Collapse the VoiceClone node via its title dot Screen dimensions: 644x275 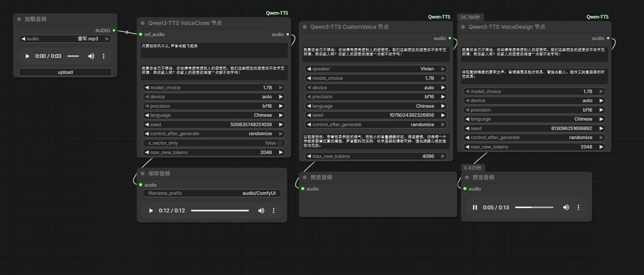143,23
